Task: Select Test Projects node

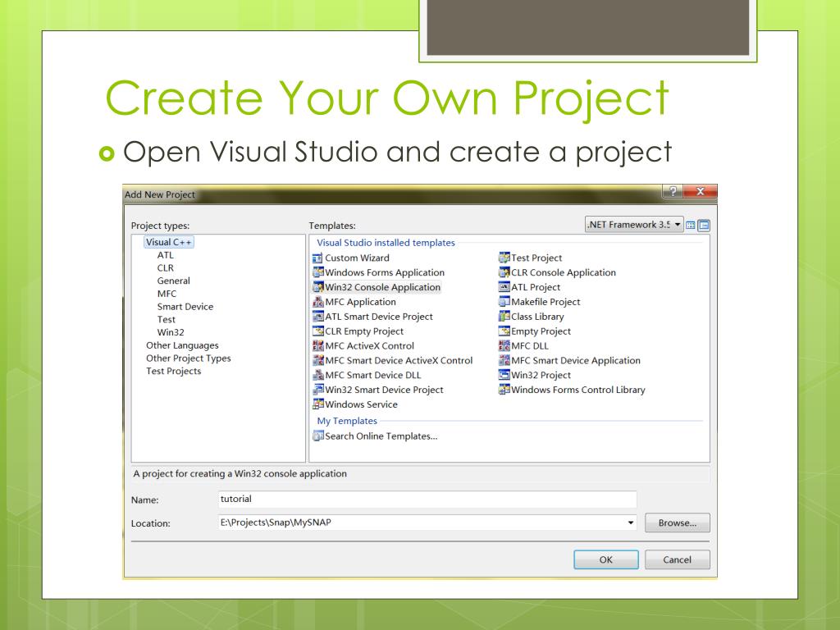Action: coord(174,372)
